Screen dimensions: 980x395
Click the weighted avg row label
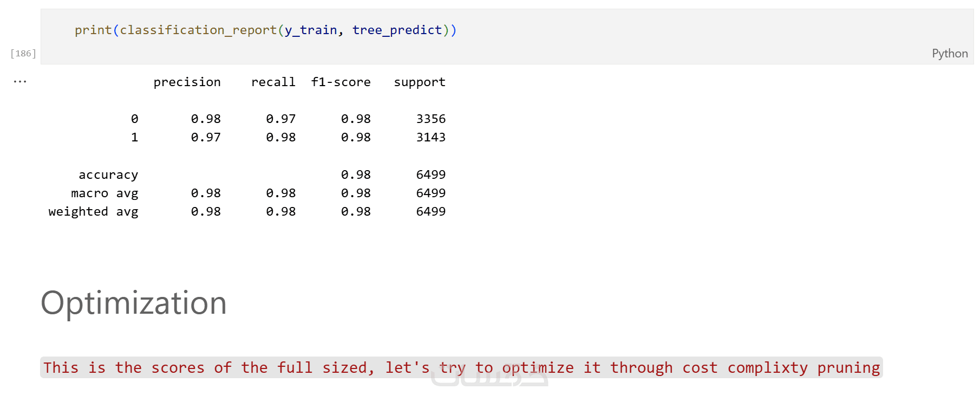tap(93, 211)
